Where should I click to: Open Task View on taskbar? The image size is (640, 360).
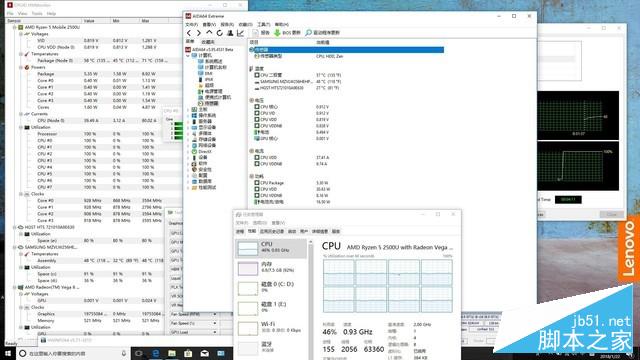pyautogui.click(x=139, y=353)
